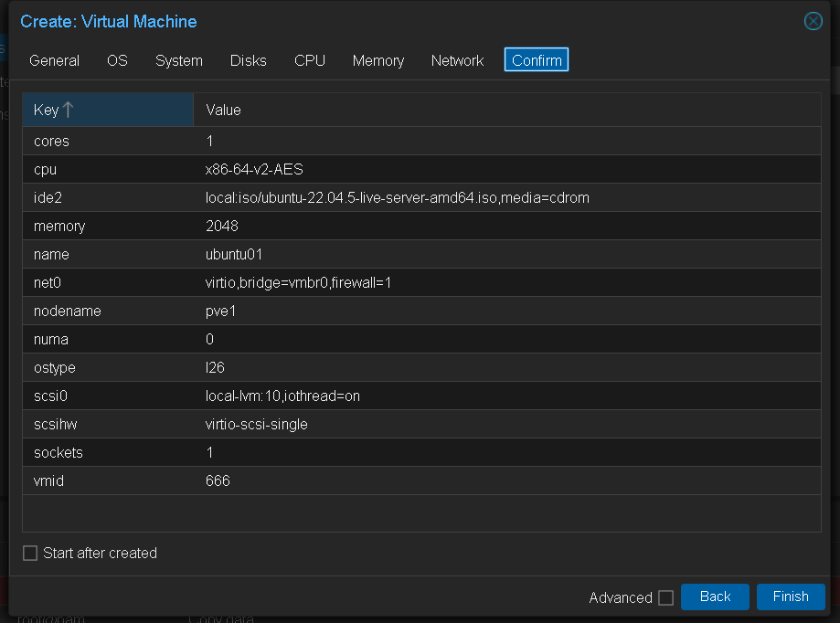Select the Disks tab
The height and width of the screenshot is (623, 840).
[249, 60]
